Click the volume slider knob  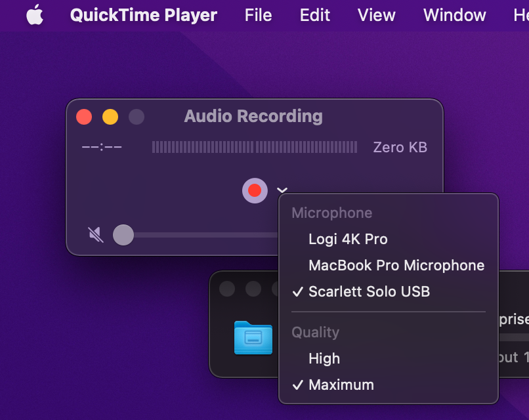(x=123, y=235)
